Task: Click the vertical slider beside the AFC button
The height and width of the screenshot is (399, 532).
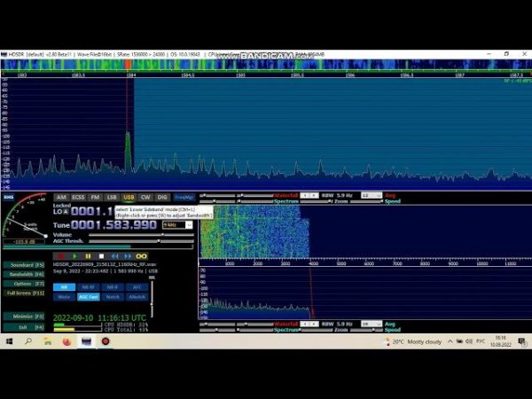Action: click(152, 298)
